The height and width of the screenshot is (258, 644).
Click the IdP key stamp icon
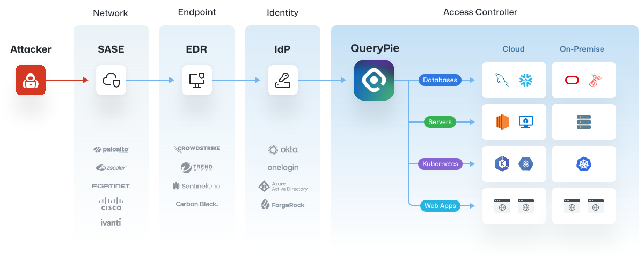pos(283,80)
